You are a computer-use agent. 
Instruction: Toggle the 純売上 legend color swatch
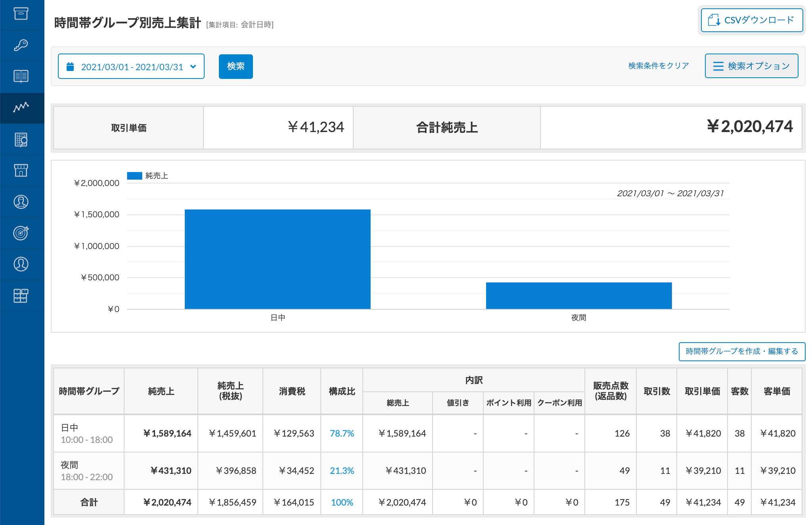[x=134, y=176]
